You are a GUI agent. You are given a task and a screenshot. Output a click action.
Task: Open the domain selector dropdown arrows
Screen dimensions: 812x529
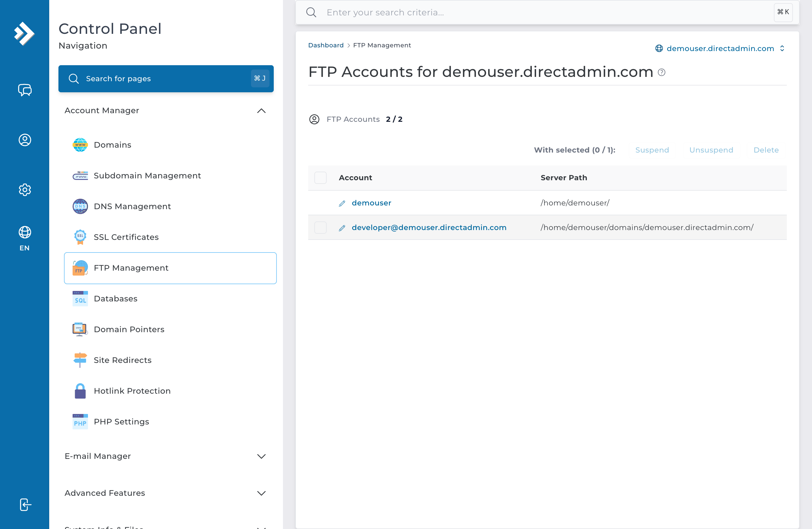pyautogui.click(x=782, y=48)
